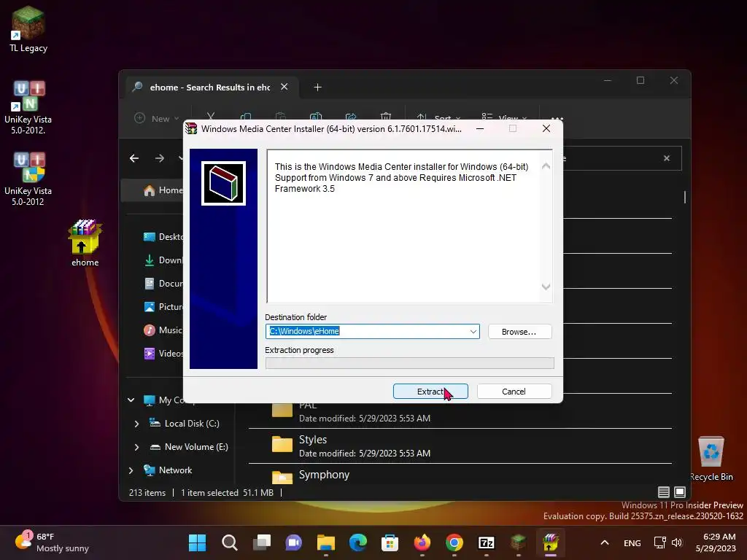Open the volume control in system tray
Screen dimensions: 747x560
click(677, 542)
